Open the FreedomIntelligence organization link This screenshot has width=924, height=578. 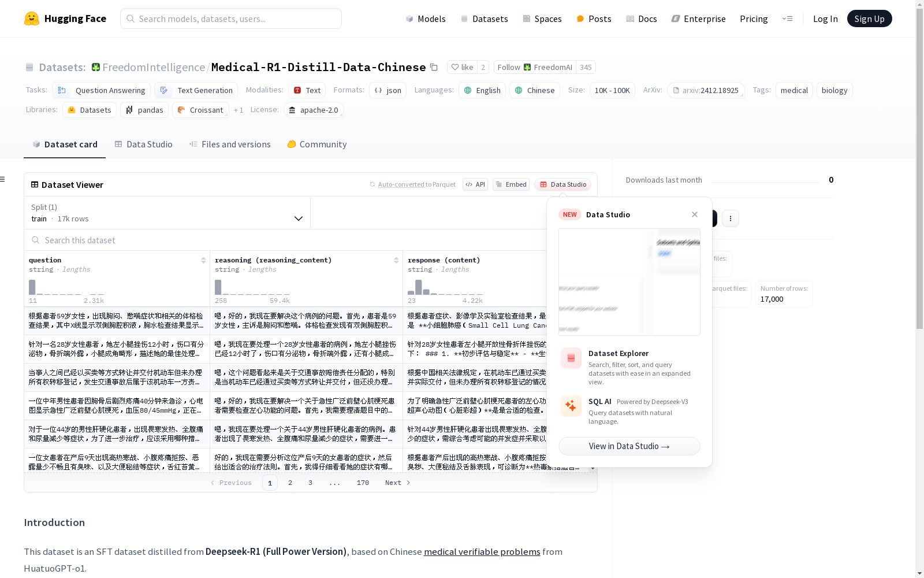(x=154, y=67)
